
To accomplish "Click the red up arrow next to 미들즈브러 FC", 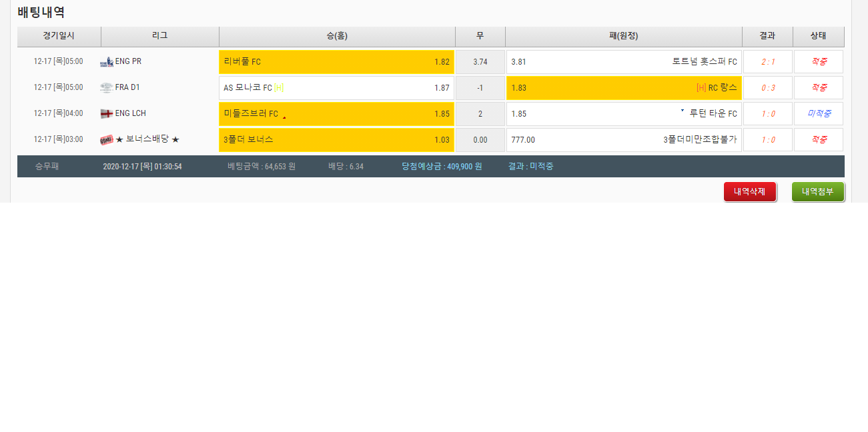I will pyautogui.click(x=284, y=117).
